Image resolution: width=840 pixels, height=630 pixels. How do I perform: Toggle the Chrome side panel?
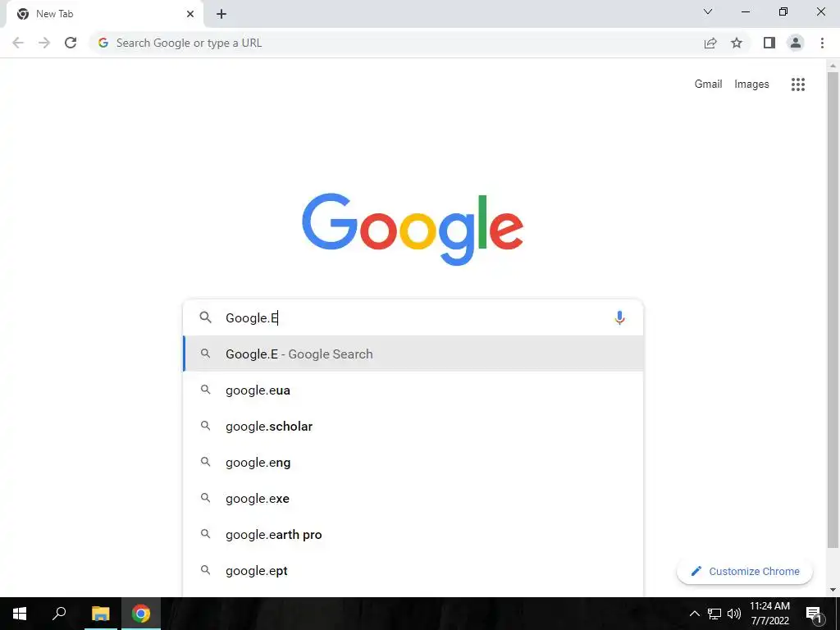769,43
